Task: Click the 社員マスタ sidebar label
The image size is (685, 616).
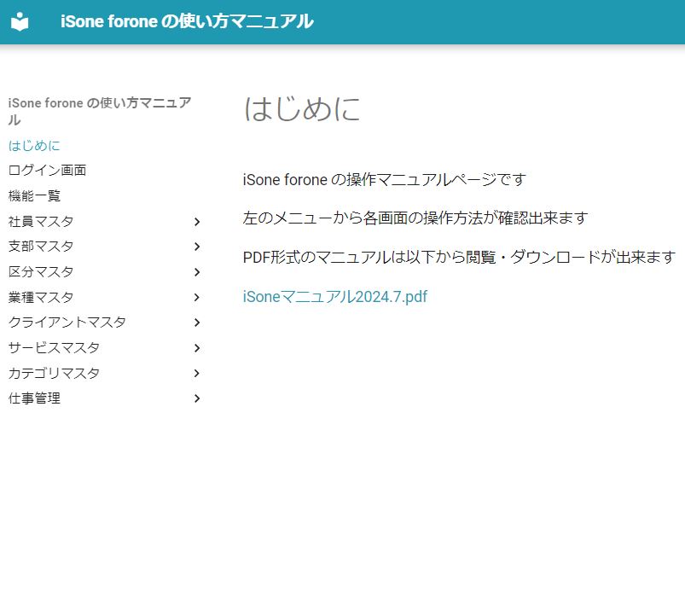Action: tap(41, 222)
